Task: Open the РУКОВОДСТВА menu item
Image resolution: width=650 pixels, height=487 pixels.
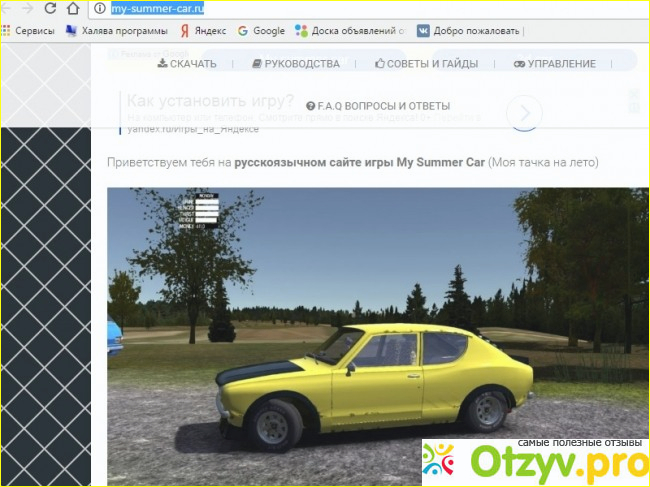Action: 296,64
